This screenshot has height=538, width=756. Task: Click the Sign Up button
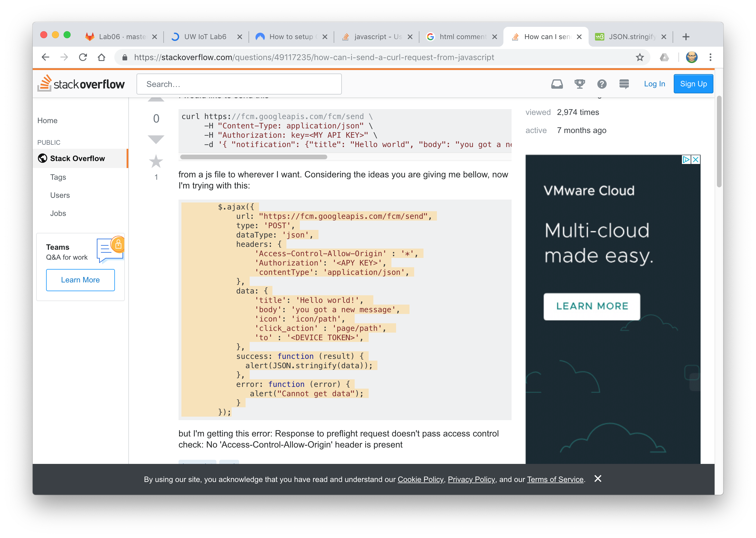click(693, 84)
